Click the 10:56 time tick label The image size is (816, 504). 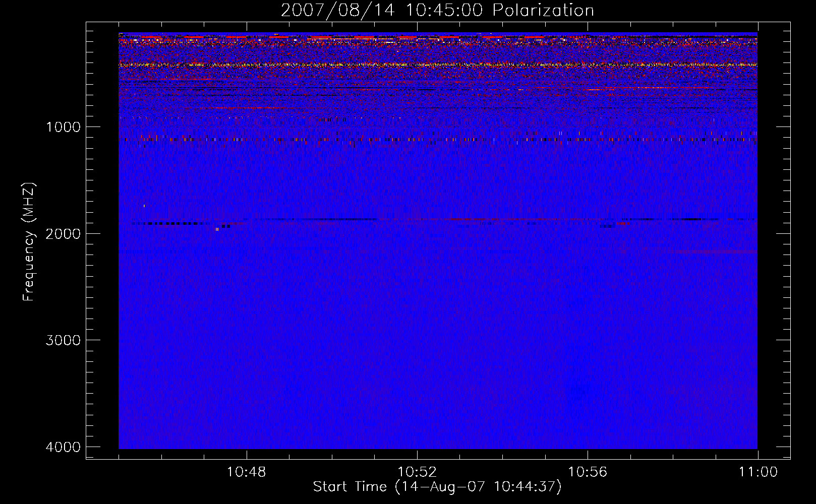[x=588, y=472]
